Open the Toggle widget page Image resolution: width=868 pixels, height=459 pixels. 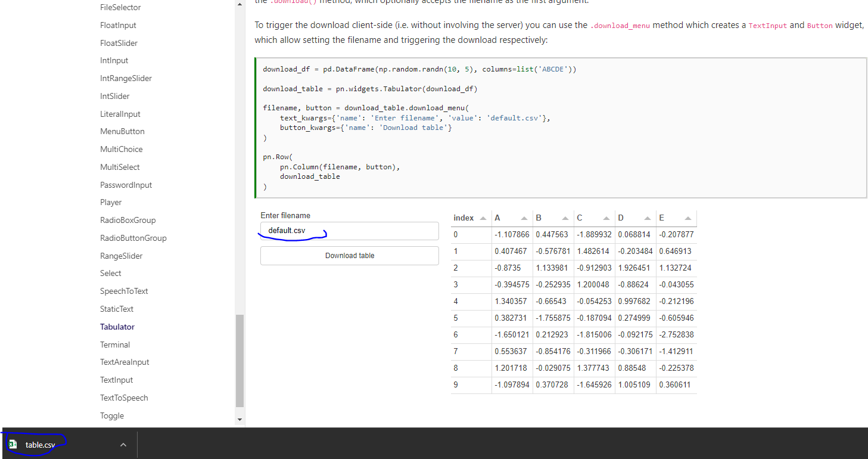coord(111,415)
